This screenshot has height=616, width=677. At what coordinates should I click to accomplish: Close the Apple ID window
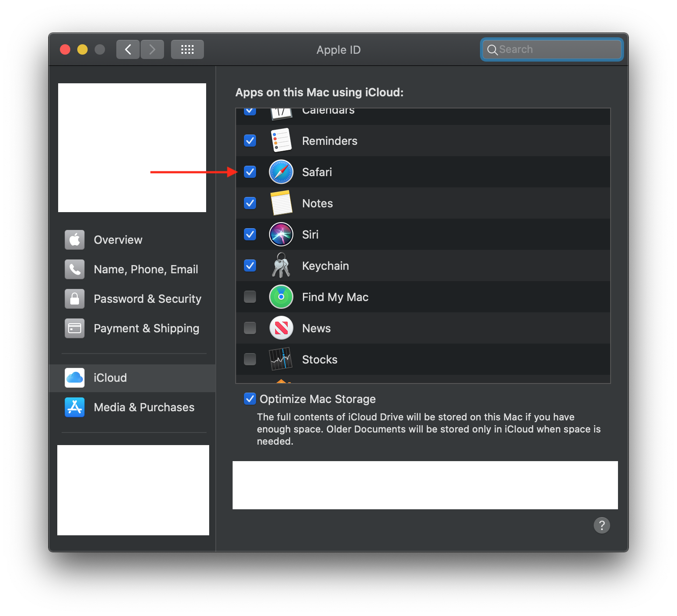point(65,49)
